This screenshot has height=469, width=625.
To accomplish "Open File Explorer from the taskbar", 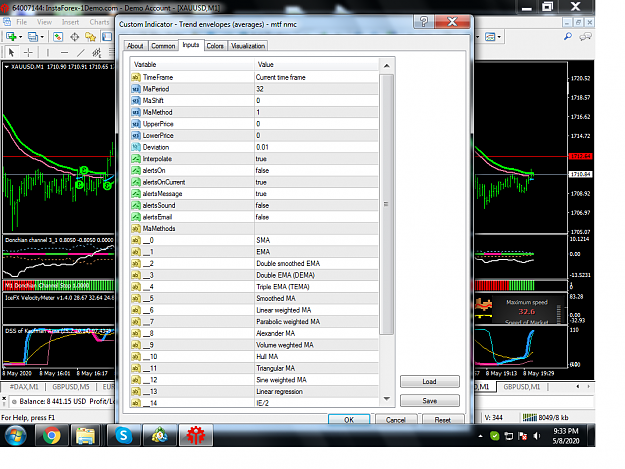I will coord(85,436).
